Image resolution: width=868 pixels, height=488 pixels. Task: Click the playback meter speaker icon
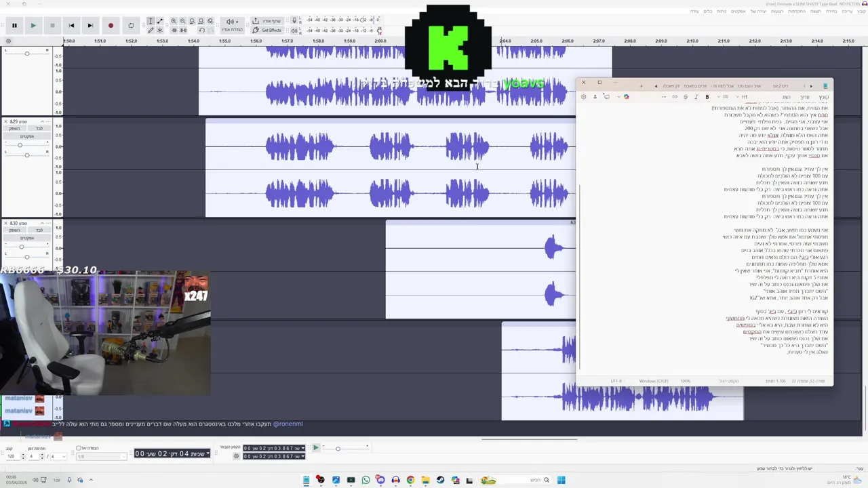tap(294, 30)
